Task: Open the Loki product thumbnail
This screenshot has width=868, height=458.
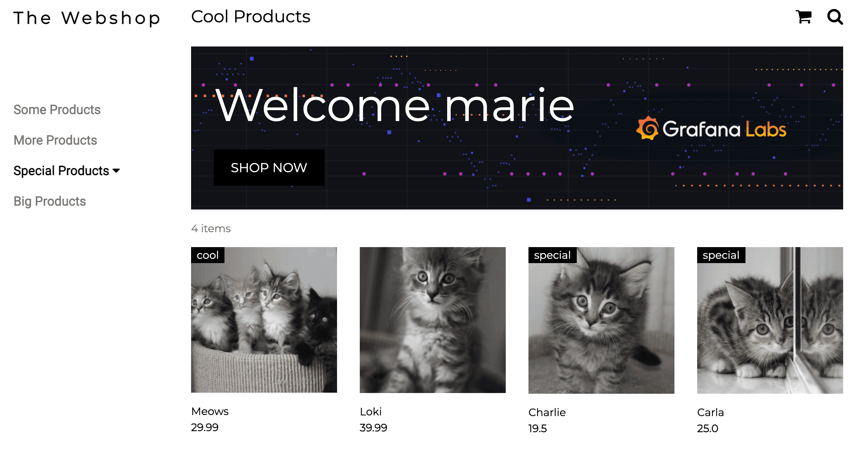Action: (432, 320)
